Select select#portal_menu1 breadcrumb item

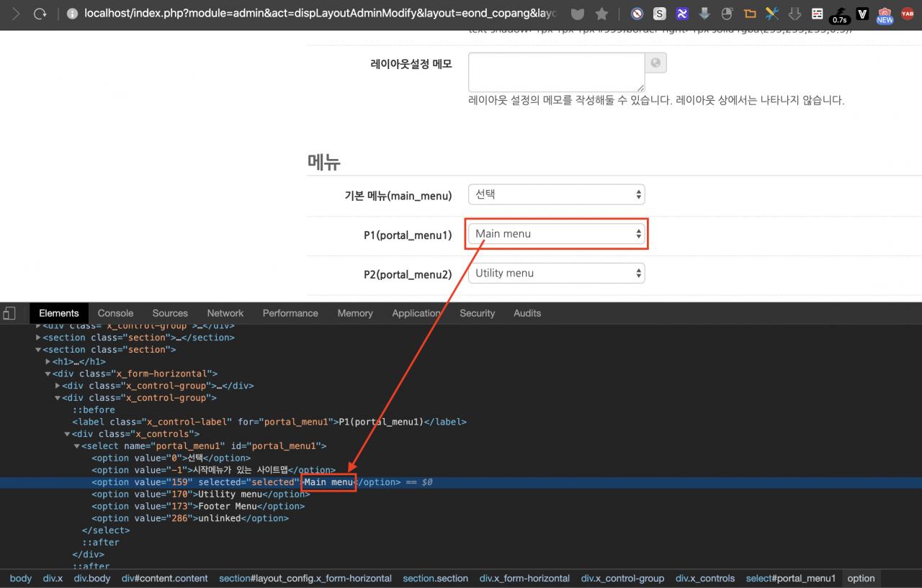pos(791,578)
